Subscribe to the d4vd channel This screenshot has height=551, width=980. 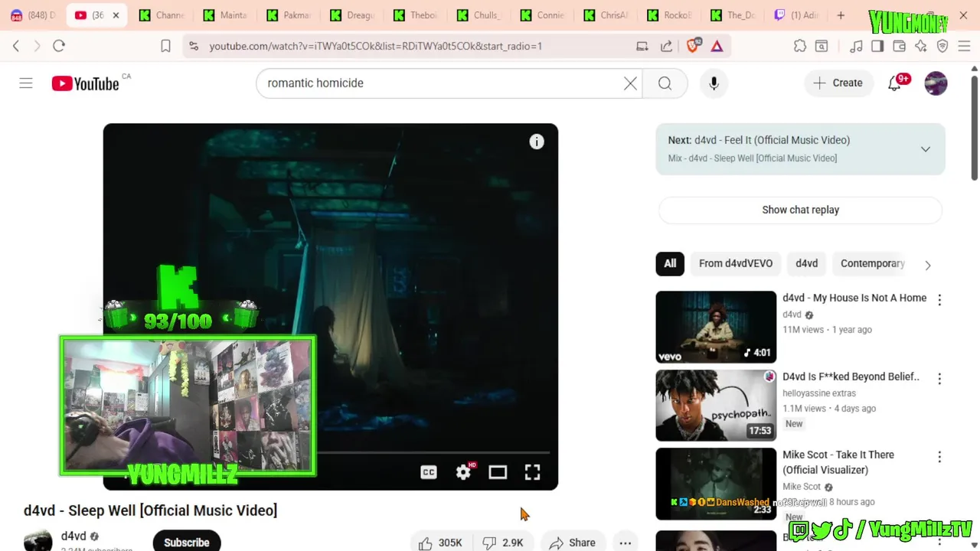tap(187, 542)
